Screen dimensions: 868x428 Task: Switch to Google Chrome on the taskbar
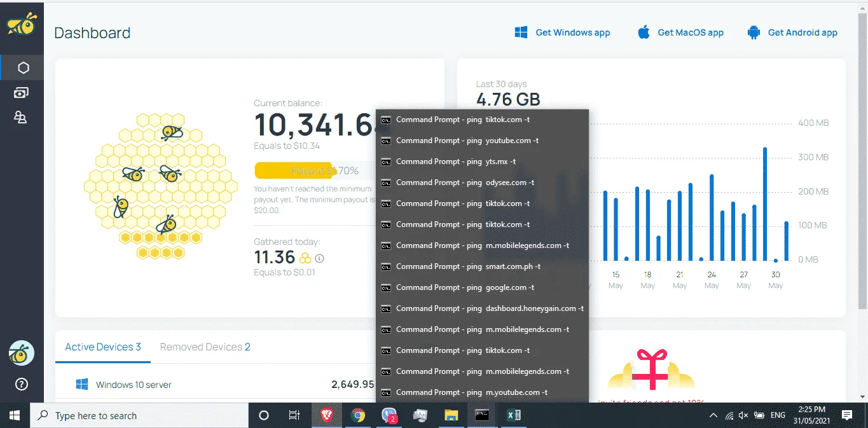[x=358, y=415]
